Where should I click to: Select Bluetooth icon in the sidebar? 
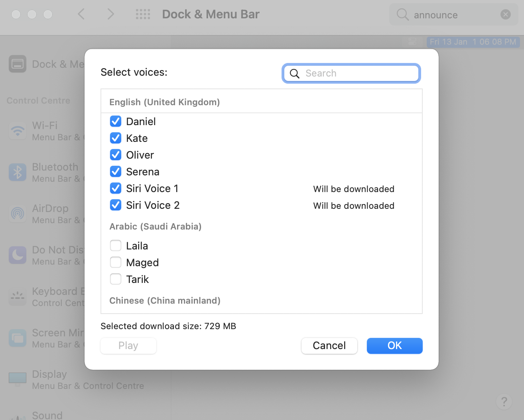click(18, 172)
